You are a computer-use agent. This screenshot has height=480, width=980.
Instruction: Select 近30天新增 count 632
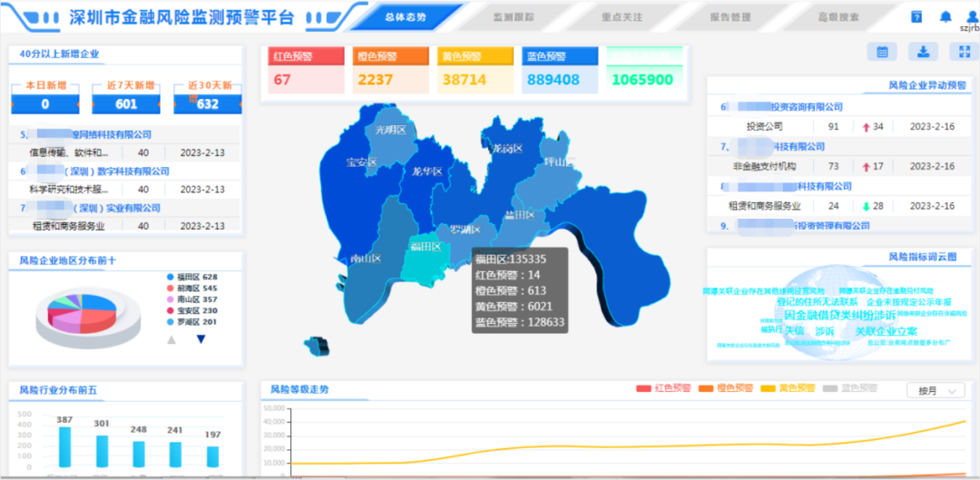pyautogui.click(x=208, y=103)
